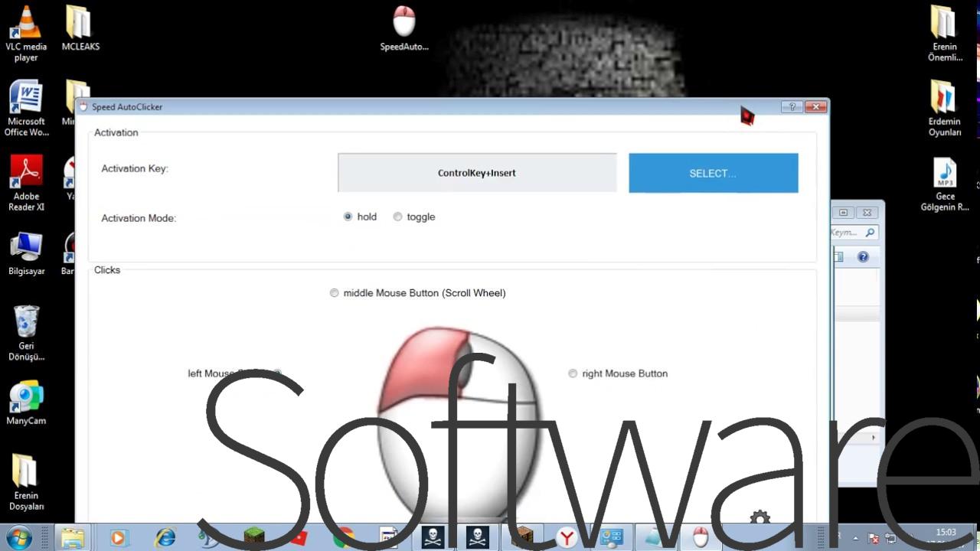980x551 pixels.
Task: Open Adobe Reader XI desktop shortcut
Action: pos(26,184)
